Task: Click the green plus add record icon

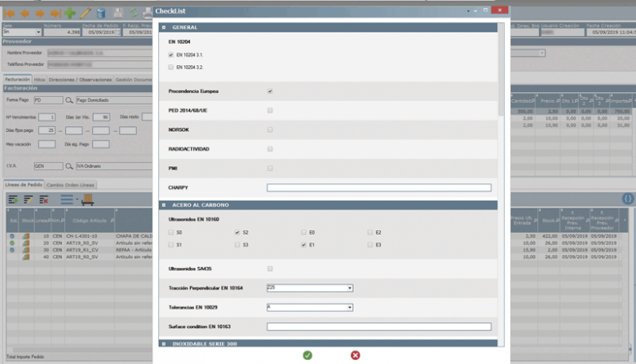Action: 70,13
